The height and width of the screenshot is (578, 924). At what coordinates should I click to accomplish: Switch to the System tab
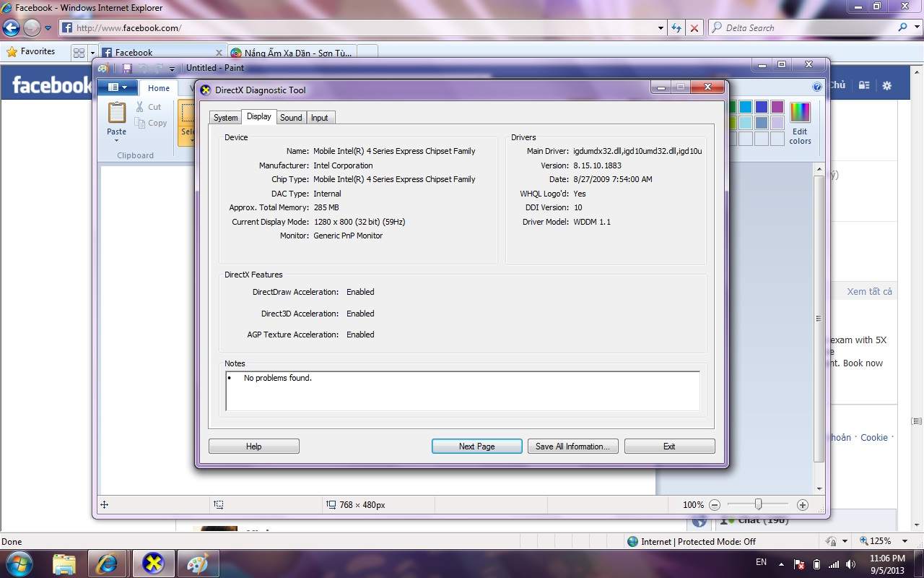coord(225,118)
